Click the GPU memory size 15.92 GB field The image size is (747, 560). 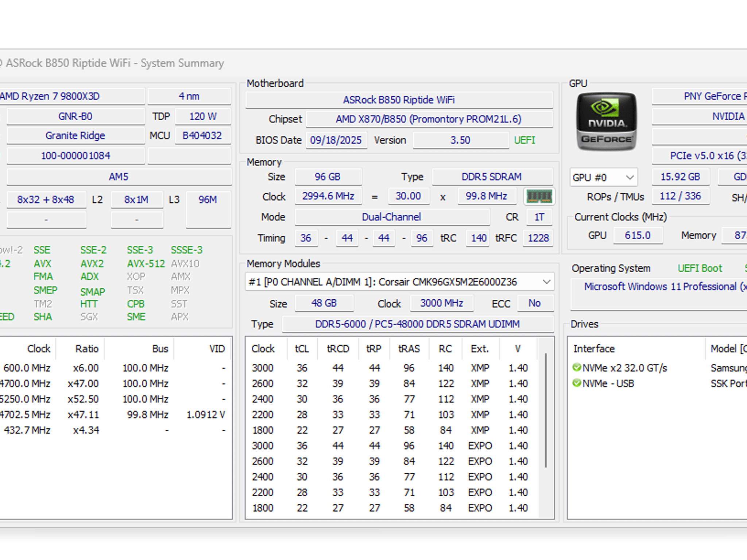681,177
